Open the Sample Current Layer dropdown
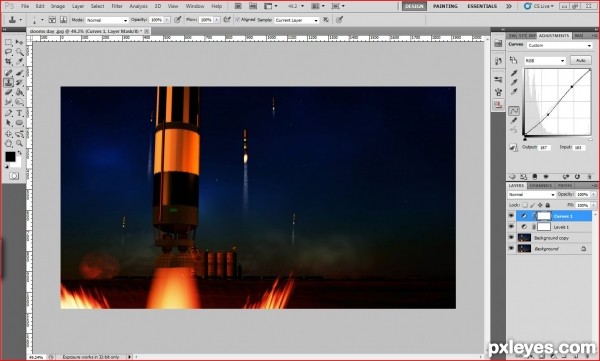The width and height of the screenshot is (600, 361). coord(297,20)
